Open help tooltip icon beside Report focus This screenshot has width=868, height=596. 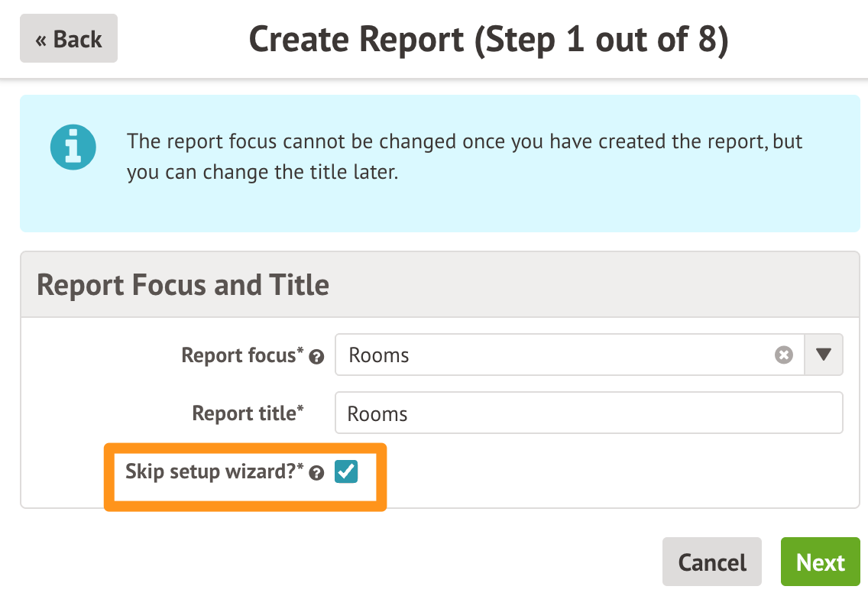(x=316, y=357)
